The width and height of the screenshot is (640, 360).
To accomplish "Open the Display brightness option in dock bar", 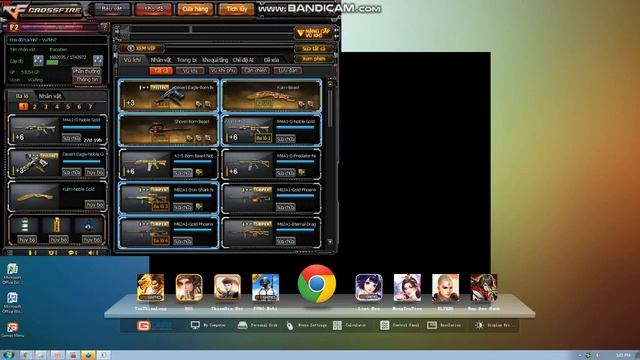I will coord(493,325).
